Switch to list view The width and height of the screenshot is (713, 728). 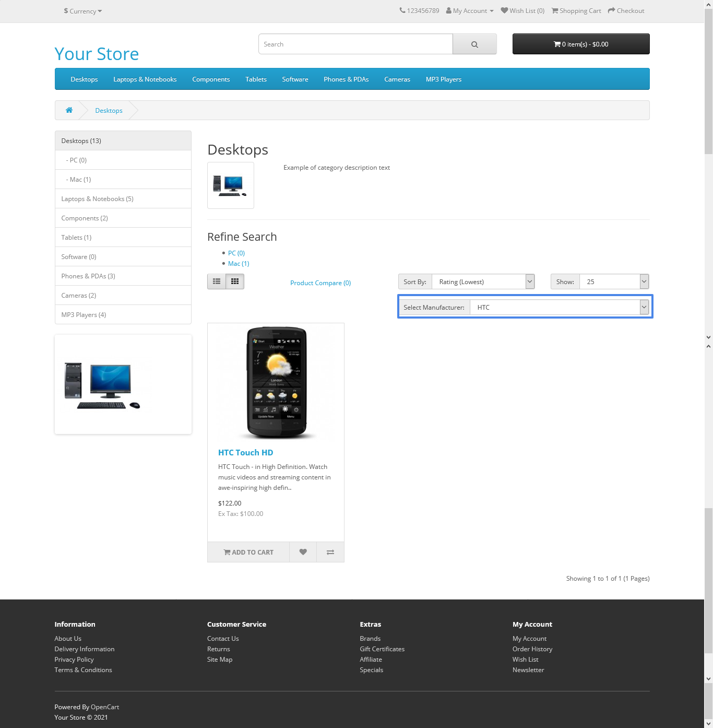tap(217, 281)
